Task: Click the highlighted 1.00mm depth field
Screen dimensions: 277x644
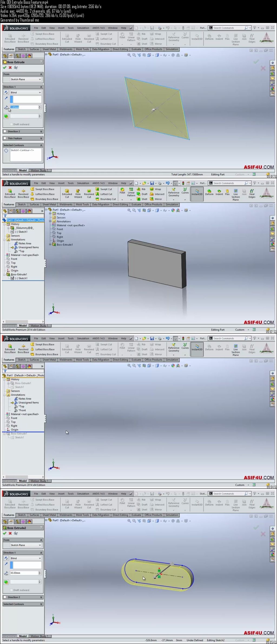Action: [x=24, y=107]
